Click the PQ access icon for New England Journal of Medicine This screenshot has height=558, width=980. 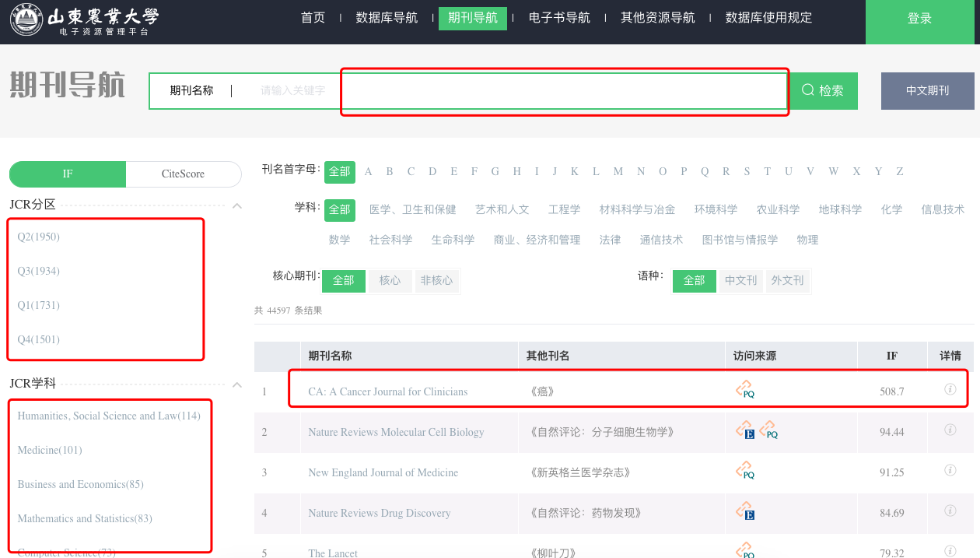(745, 471)
